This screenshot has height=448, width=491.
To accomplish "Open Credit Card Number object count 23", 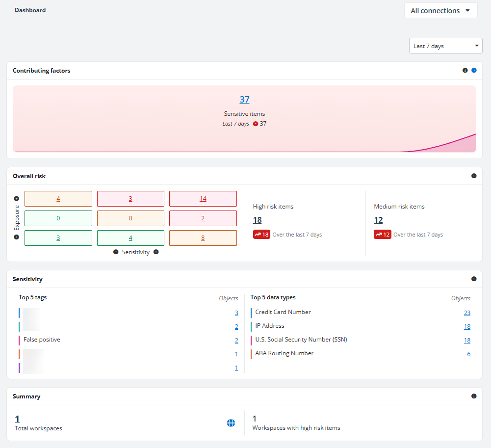I will tap(467, 313).
